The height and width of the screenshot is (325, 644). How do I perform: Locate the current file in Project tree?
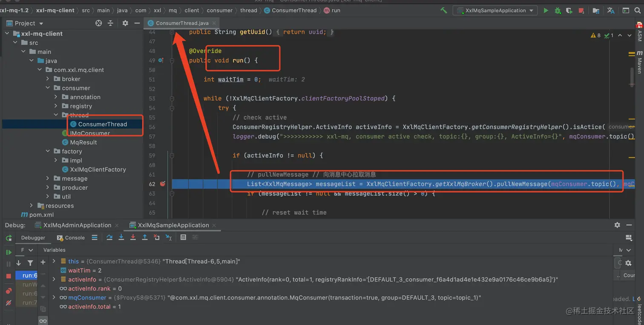coord(99,23)
